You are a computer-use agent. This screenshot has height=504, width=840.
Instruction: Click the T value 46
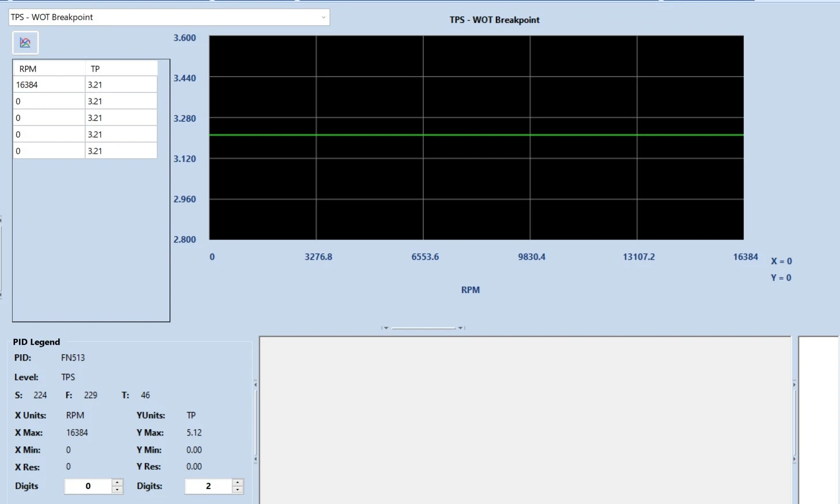pos(145,395)
